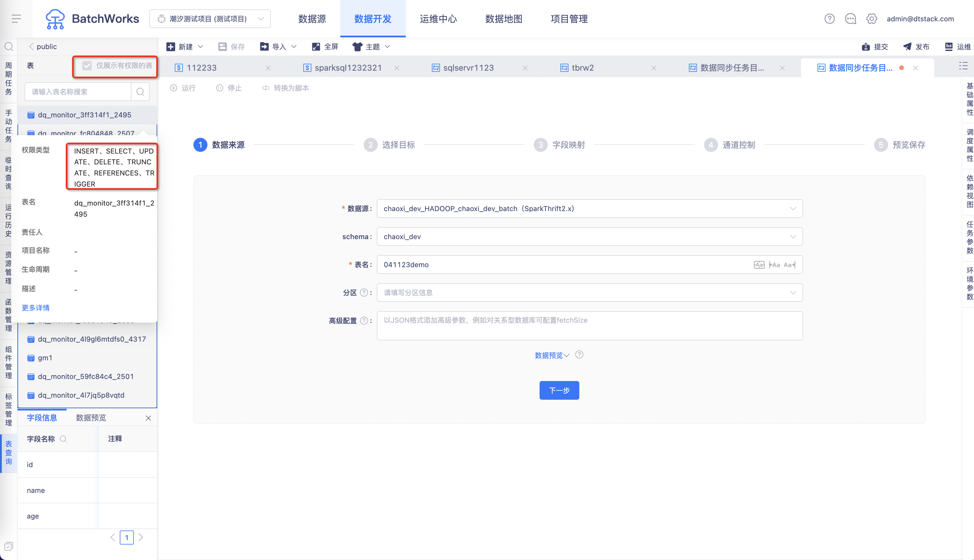The image size is (974, 560).
Task: Click the 下一步 next button
Action: pos(559,390)
